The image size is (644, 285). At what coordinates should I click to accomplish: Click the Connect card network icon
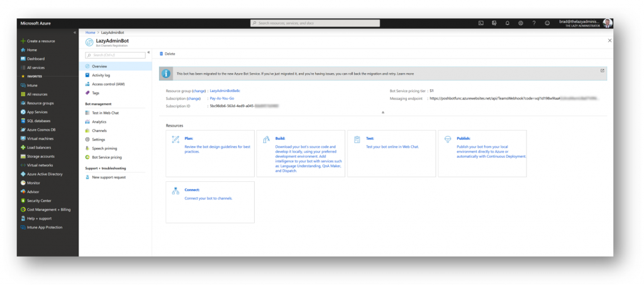click(175, 191)
